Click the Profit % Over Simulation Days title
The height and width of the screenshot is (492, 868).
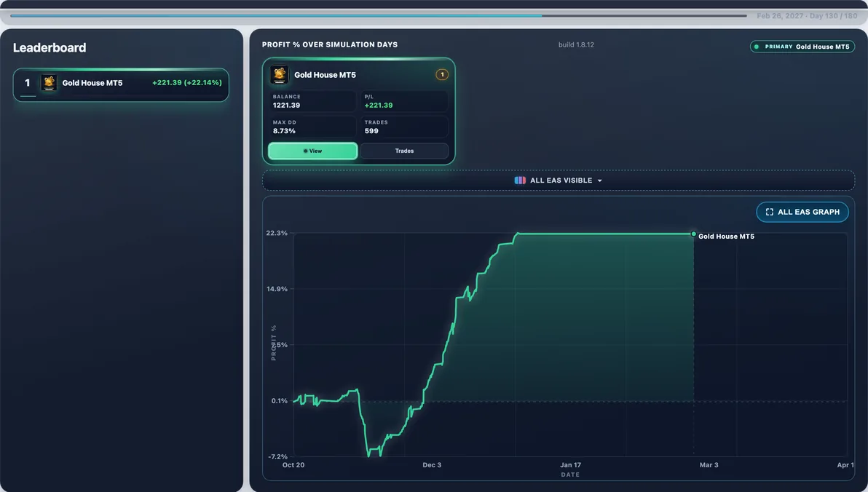[330, 45]
